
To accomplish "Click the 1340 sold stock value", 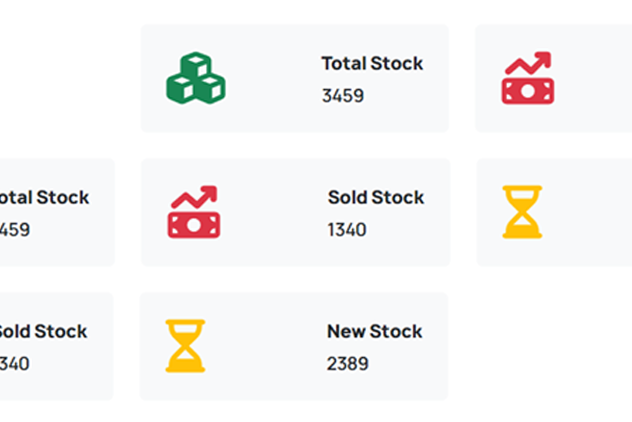I will (347, 230).
